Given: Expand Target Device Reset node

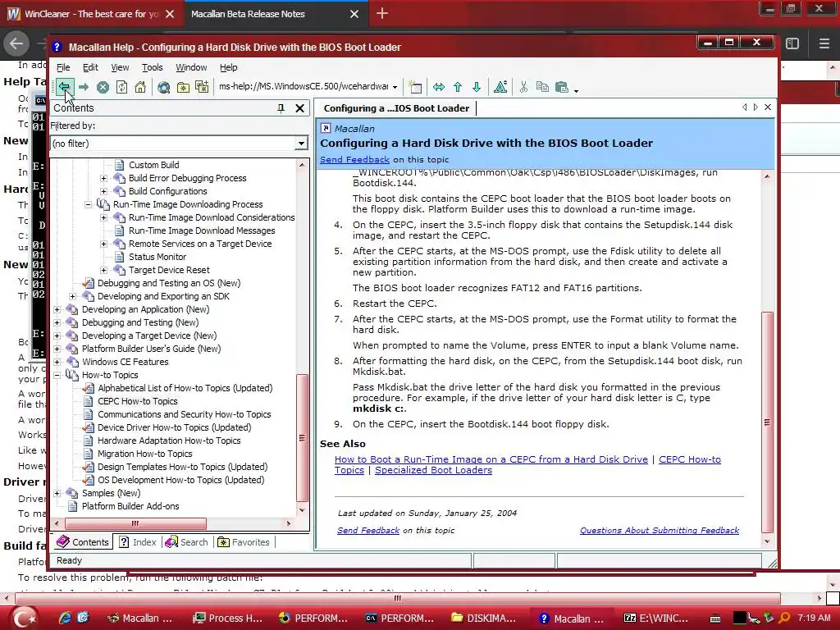Looking at the screenshot, I should [x=104, y=270].
